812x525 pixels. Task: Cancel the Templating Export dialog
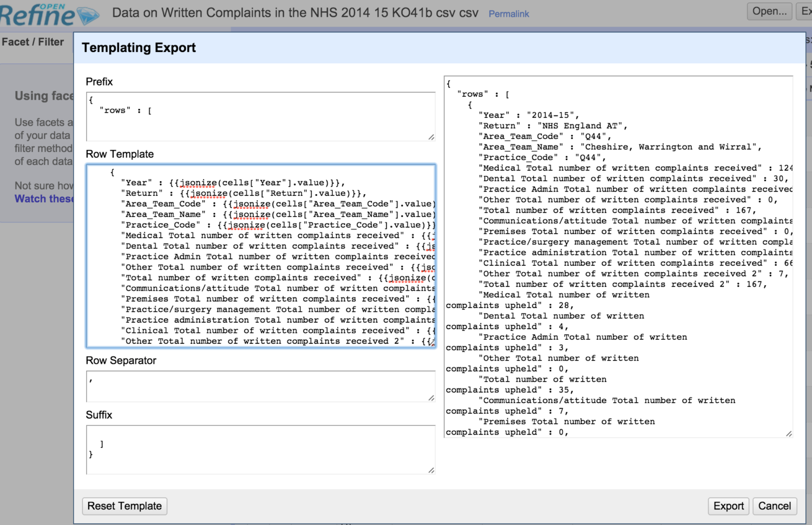(x=774, y=506)
